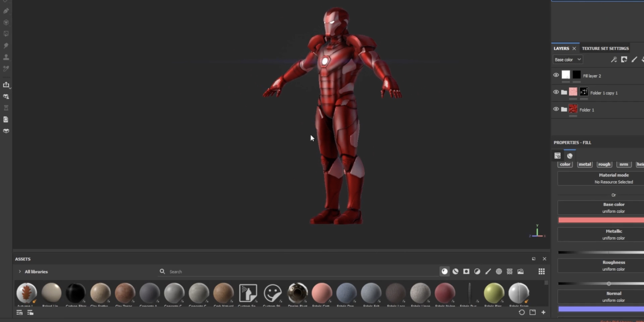This screenshot has width=644, height=322.
Task: Toggle the metal channel button
Action: tap(585, 164)
